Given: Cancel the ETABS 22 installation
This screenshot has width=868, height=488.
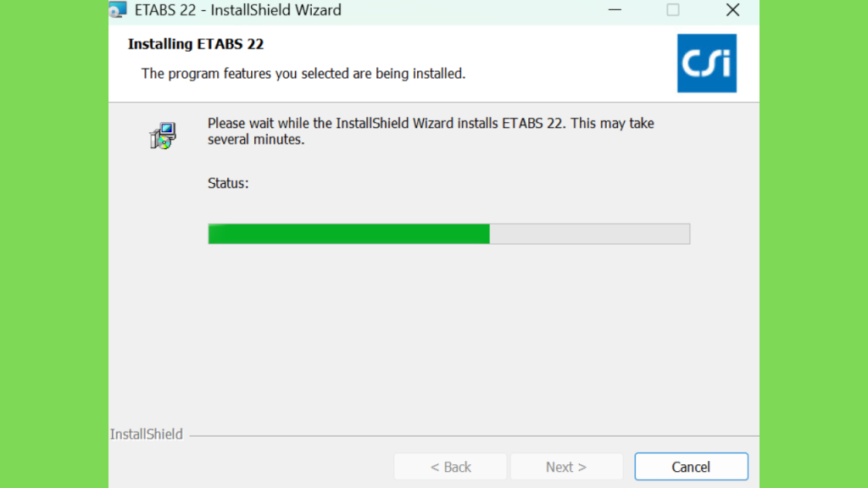Looking at the screenshot, I should (x=691, y=467).
